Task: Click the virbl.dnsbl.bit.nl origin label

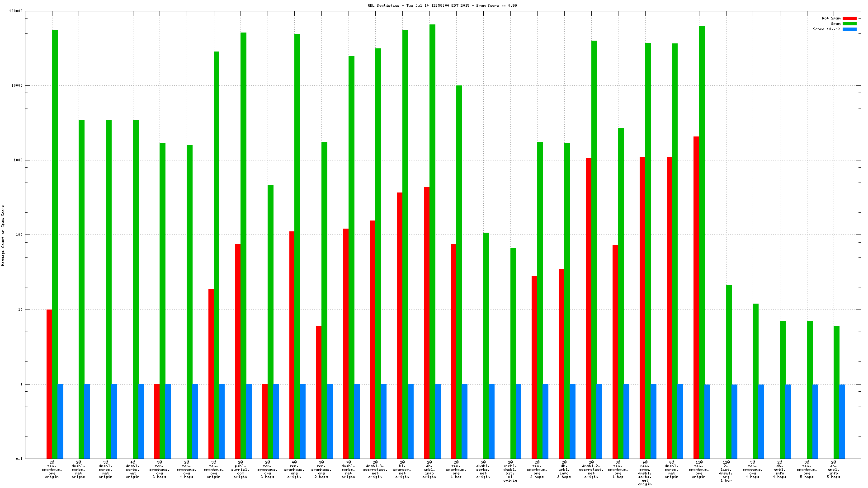Action: [510, 471]
